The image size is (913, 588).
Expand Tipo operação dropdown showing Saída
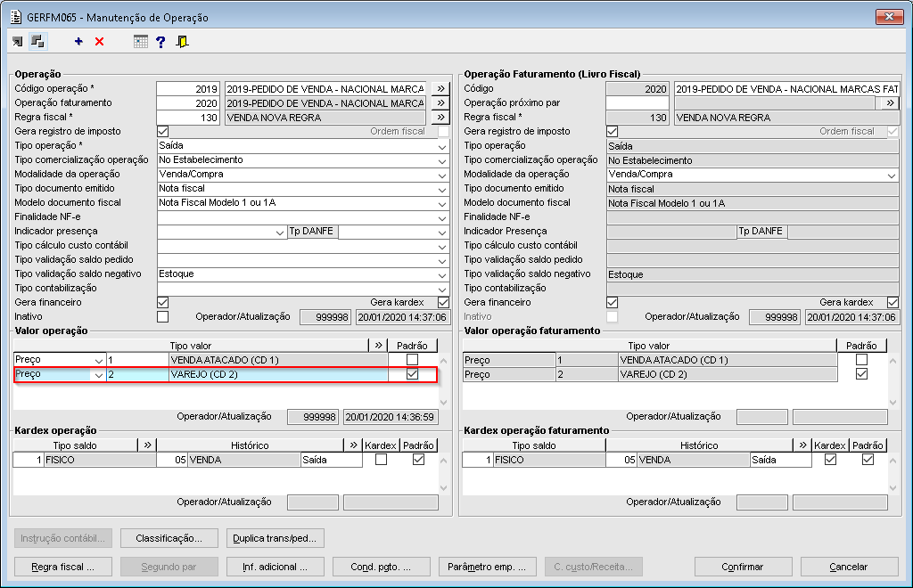(x=442, y=146)
